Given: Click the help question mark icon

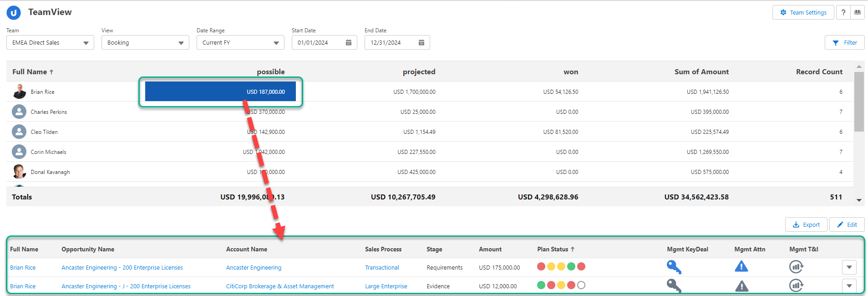Looking at the screenshot, I should pos(843,12).
